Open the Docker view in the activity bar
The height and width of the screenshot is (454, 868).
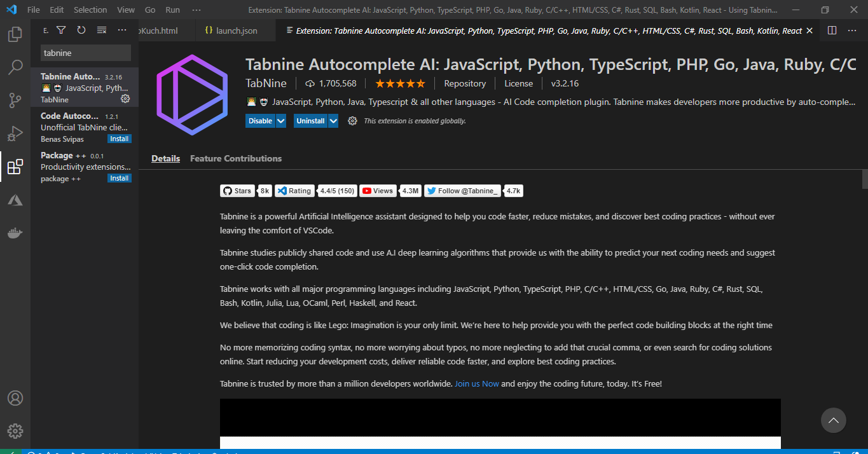(15, 232)
